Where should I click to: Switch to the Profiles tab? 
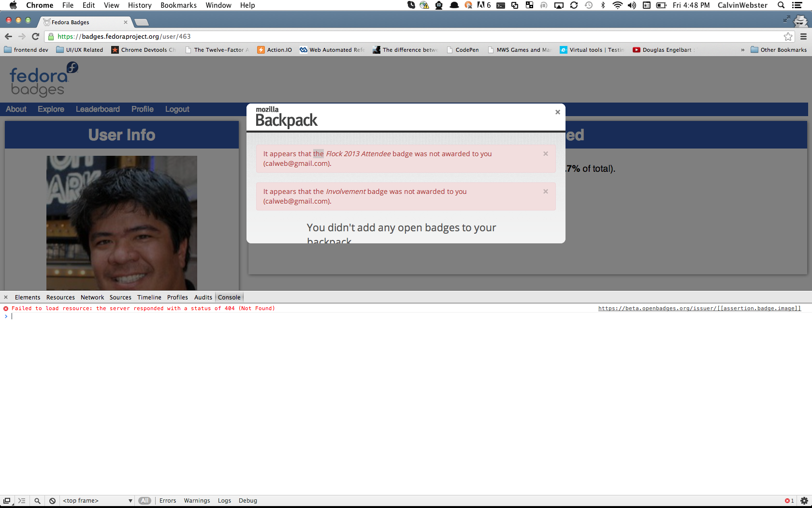[x=177, y=298]
